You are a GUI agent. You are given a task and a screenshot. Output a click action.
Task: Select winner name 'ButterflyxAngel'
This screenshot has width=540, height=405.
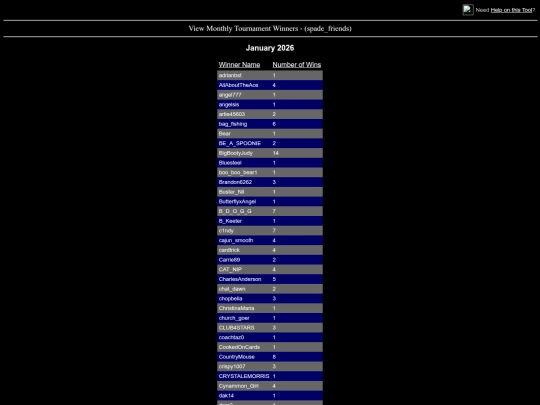[x=237, y=201]
